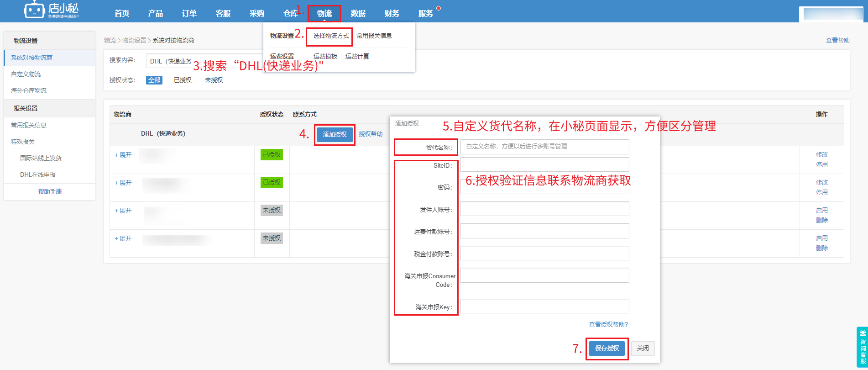
Task: Focus the 税金付款账号 input field
Action: pyautogui.click(x=545, y=253)
